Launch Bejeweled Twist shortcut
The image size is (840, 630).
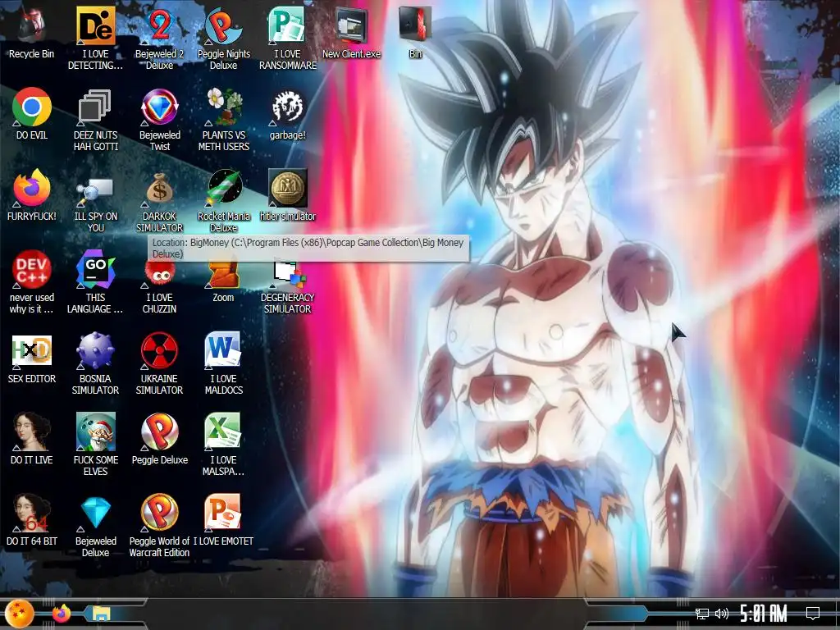[x=159, y=119]
